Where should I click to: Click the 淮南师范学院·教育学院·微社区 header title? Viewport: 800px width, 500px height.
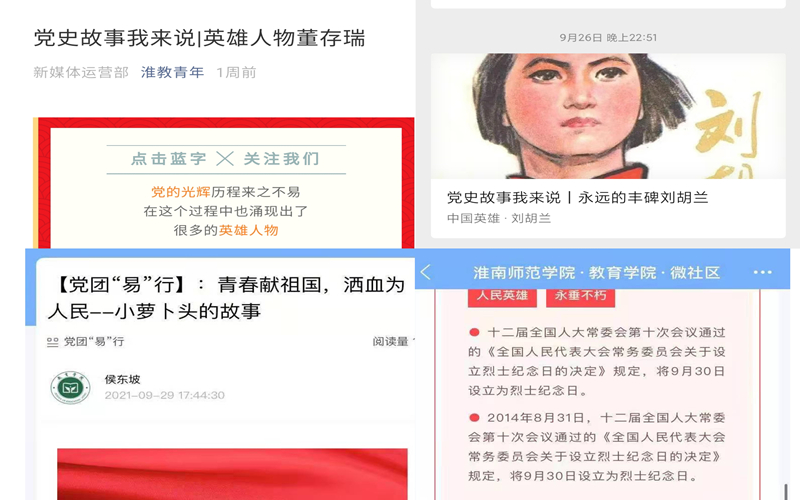pyautogui.click(x=596, y=272)
